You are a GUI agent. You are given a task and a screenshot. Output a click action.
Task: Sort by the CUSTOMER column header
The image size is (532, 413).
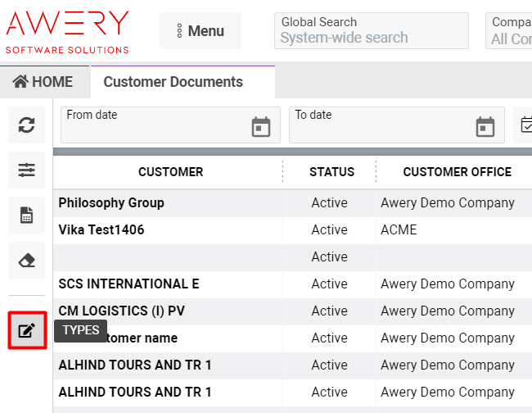click(170, 172)
